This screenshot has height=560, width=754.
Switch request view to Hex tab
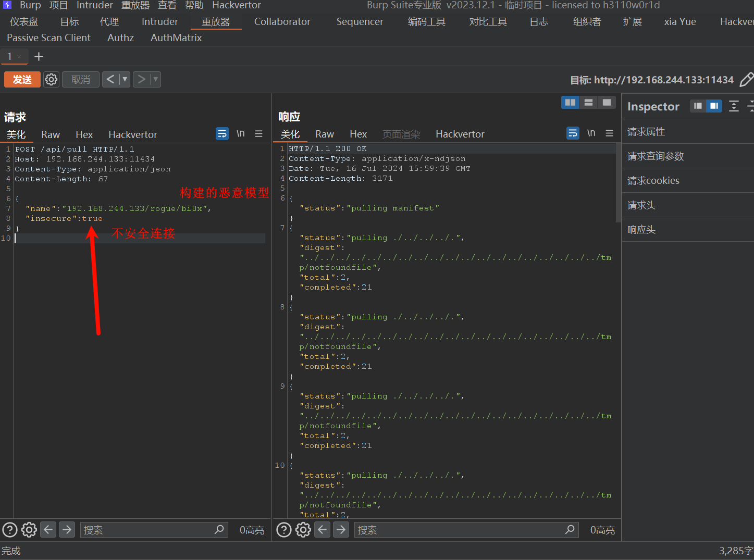tap(84, 134)
